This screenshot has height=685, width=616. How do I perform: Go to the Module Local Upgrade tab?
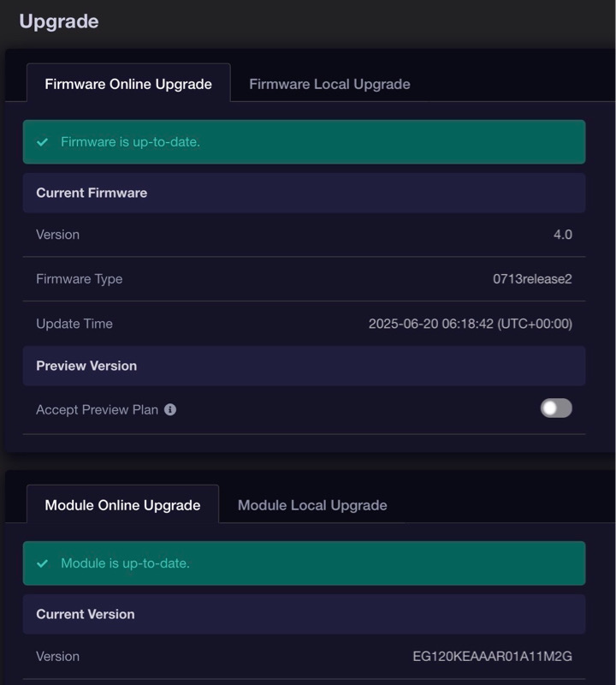pos(312,505)
